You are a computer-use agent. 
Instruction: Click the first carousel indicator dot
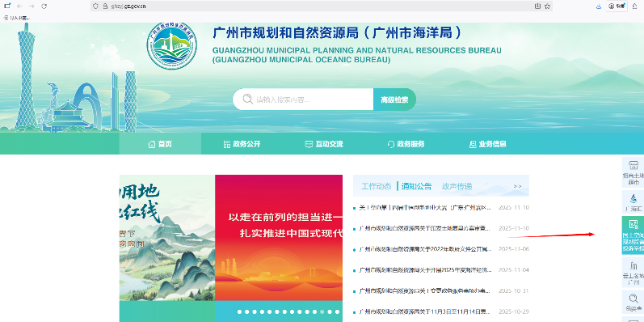click(239, 311)
